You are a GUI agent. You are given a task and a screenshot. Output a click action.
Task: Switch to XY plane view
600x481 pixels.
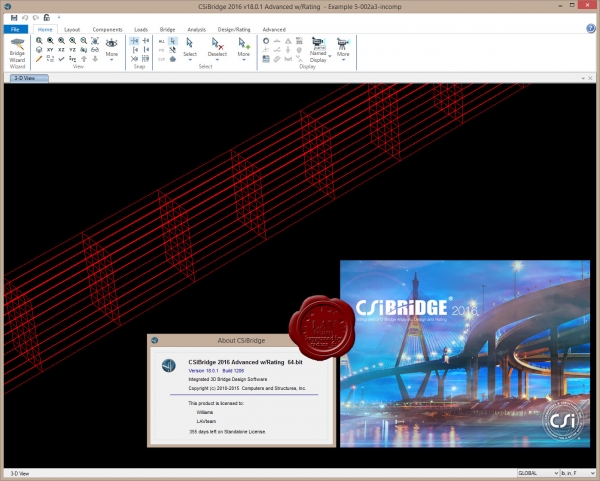point(50,50)
